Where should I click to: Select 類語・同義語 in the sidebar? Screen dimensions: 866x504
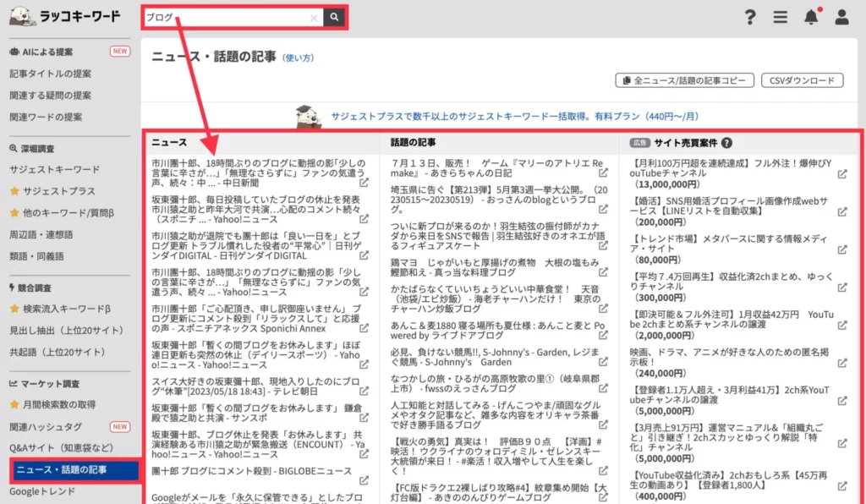36,256
